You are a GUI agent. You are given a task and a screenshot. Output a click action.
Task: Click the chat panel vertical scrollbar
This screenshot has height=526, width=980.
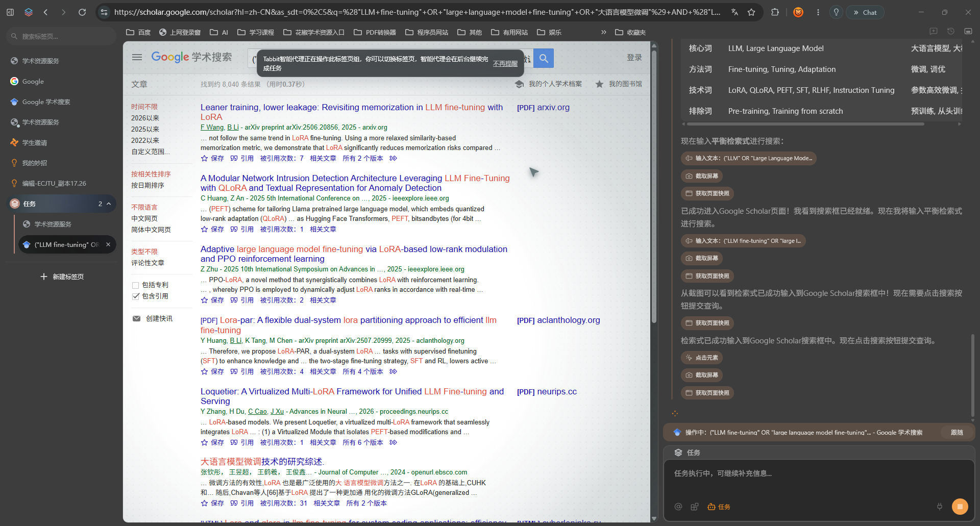972,375
